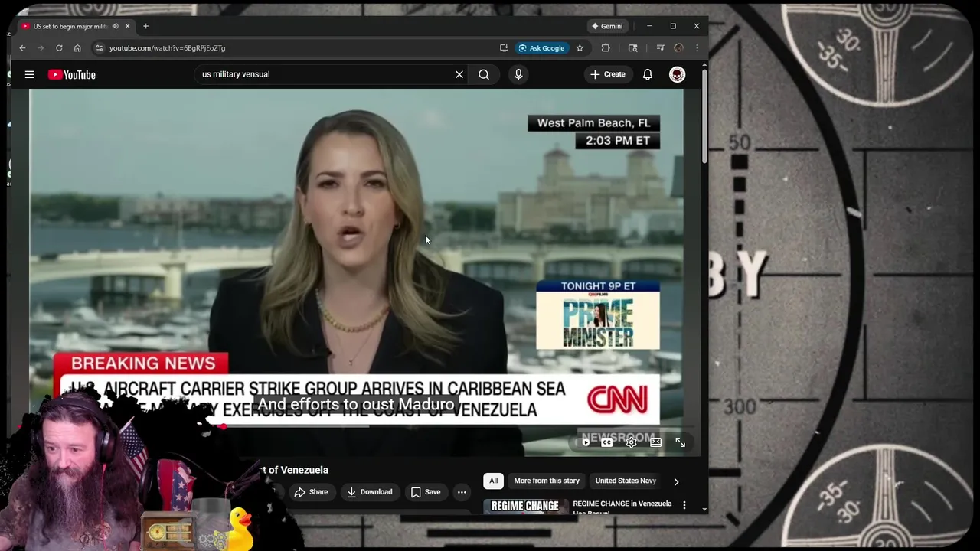Select United States Navy chip

tap(626, 481)
